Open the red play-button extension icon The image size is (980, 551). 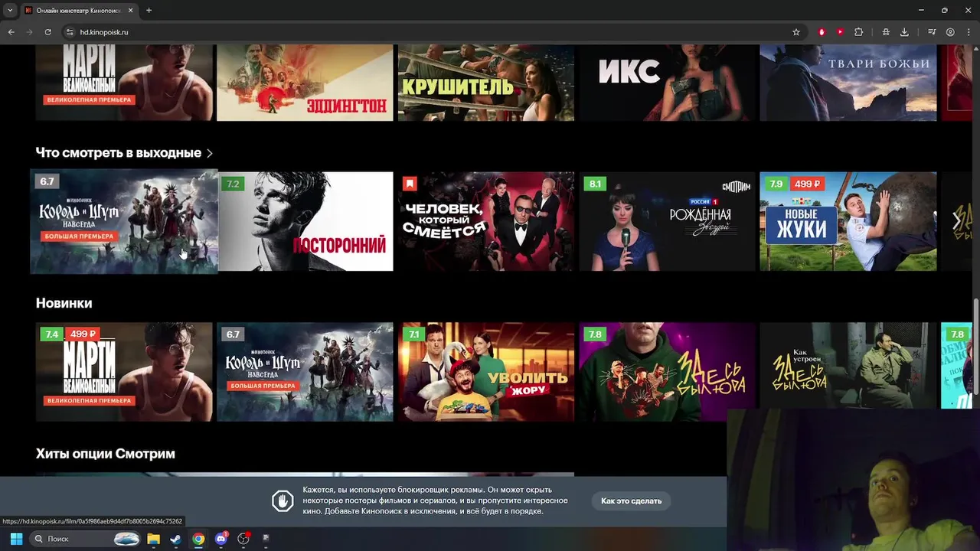click(840, 32)
